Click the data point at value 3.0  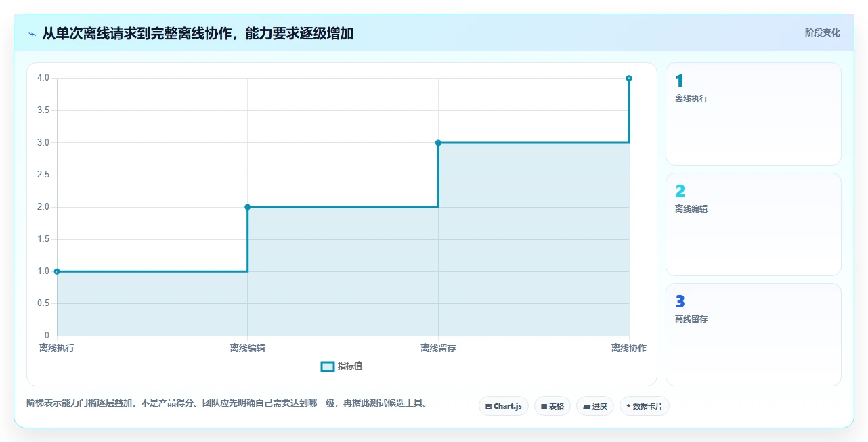pyautogui.click(x=438, y=143)
